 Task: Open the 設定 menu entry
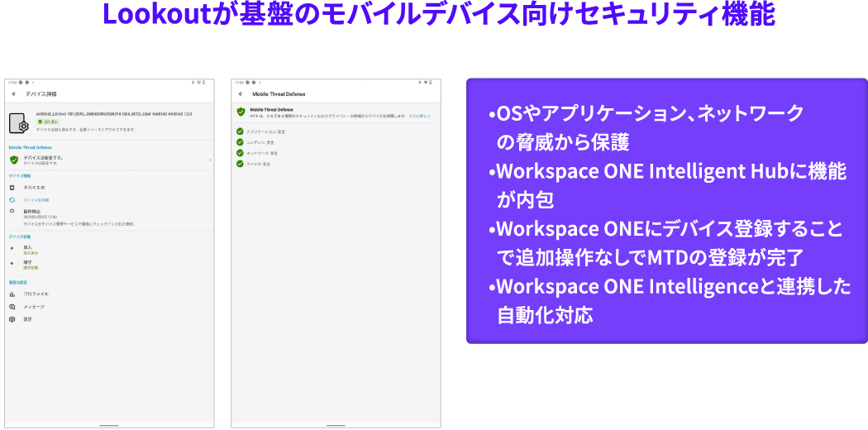pos(27,319)
